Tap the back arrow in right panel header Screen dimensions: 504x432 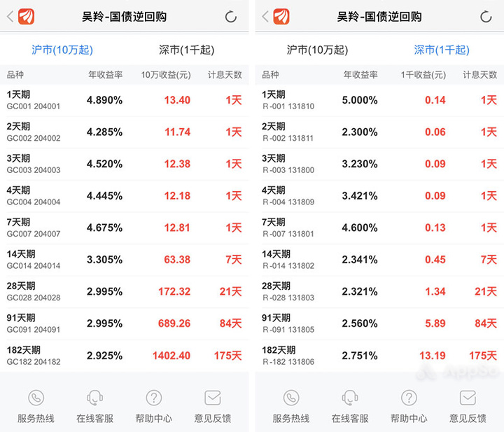click(265, 16)
